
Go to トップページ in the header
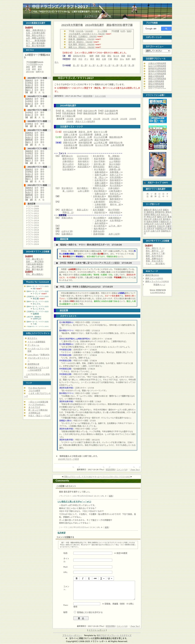coord(91,16)
